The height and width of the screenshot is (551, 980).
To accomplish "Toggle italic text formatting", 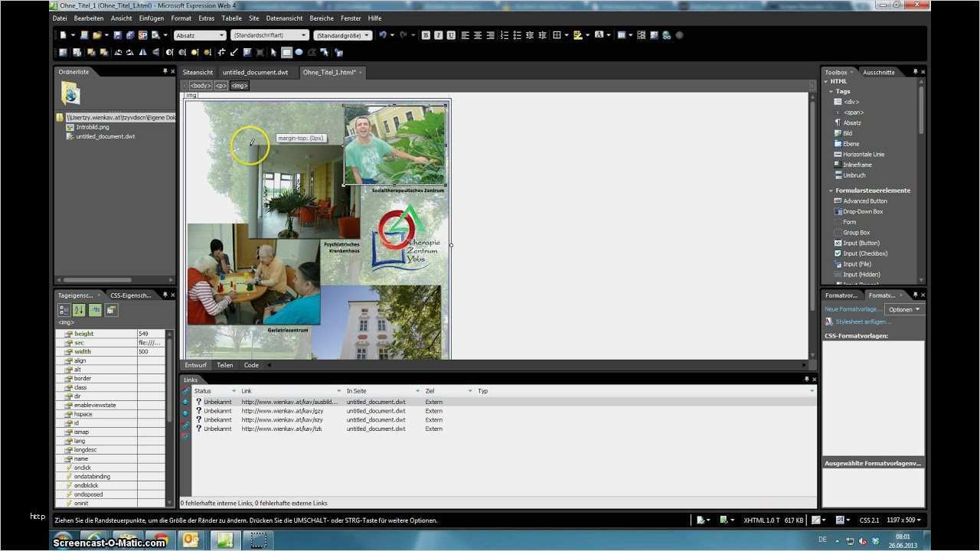I will [x=439, y=35].
